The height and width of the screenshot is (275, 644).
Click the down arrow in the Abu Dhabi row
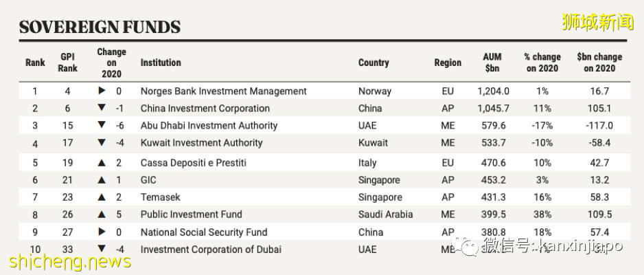(x=102, y=125)
